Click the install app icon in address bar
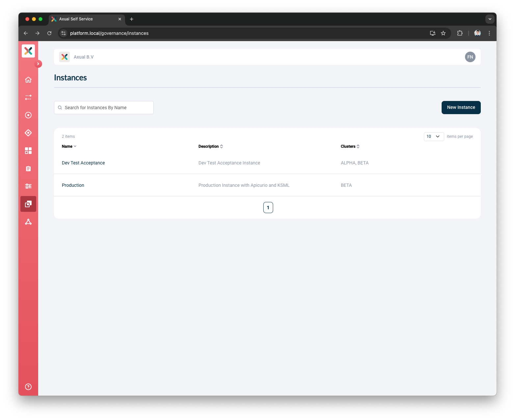515x420 pixels. 433,33
